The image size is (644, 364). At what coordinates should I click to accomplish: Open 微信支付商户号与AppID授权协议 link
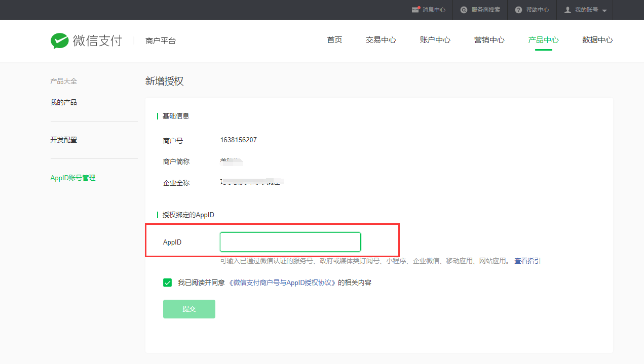click(282, 282)
